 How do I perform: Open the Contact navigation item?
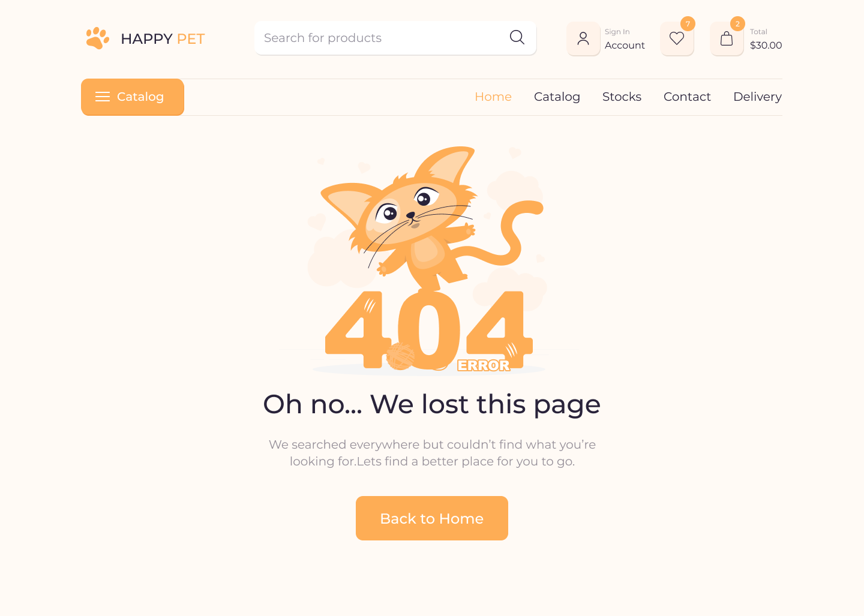coord(687,97)
